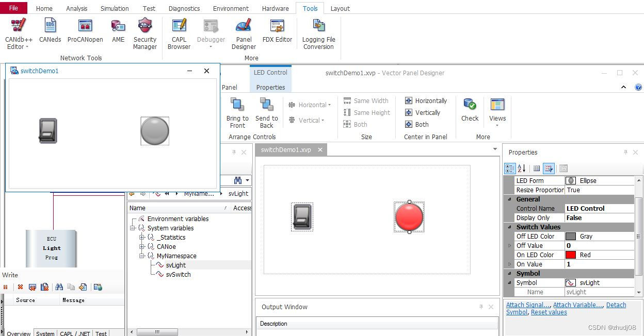The height and width of the screenshot is (336, 644).
Task: Sort properties alphabetically with A-Z icon
Action: point(522,168)
